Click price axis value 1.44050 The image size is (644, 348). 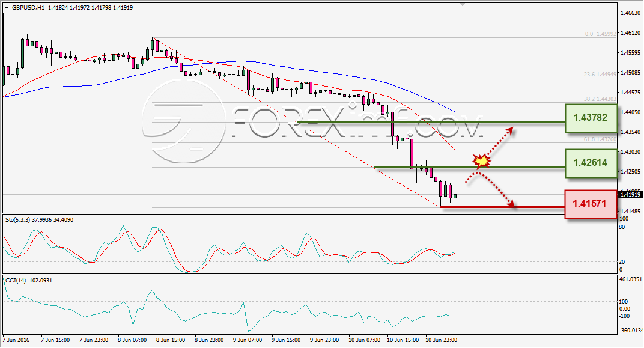[x=630, y=112]
